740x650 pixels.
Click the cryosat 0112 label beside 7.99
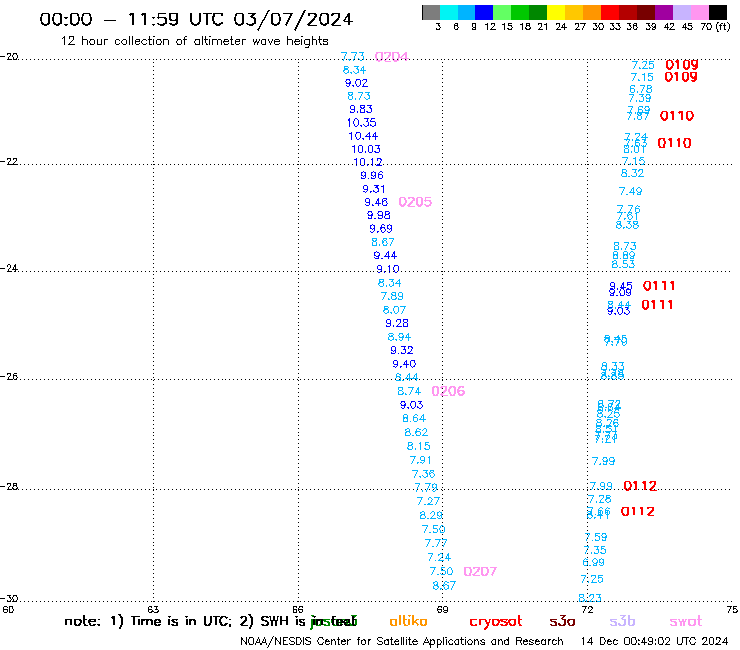click(640, 486)
